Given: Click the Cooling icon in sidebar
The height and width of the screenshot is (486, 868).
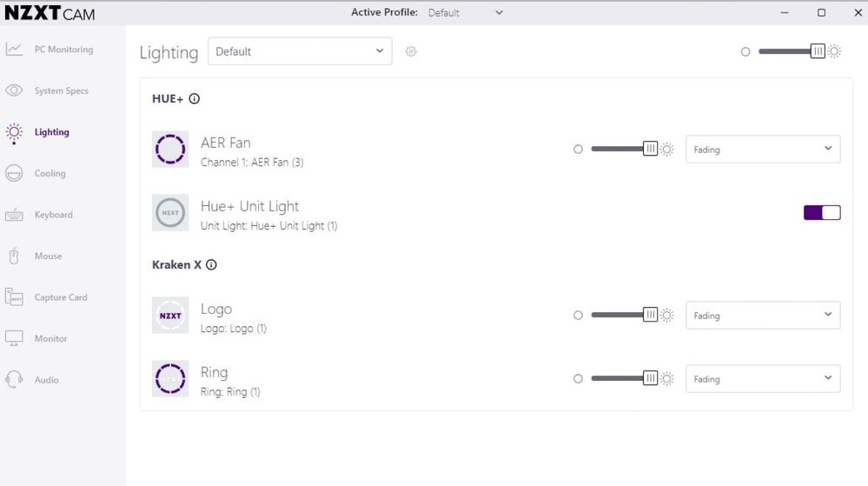Looking at the screenshot, I should click(14, 174).
